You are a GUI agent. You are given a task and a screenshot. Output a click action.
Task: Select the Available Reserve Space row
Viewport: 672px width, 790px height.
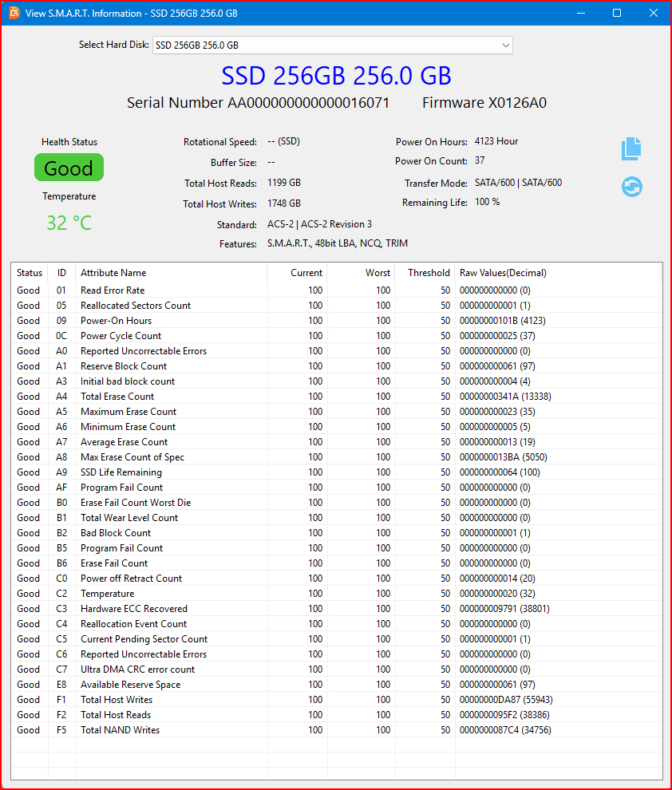[x=337, y=684]
